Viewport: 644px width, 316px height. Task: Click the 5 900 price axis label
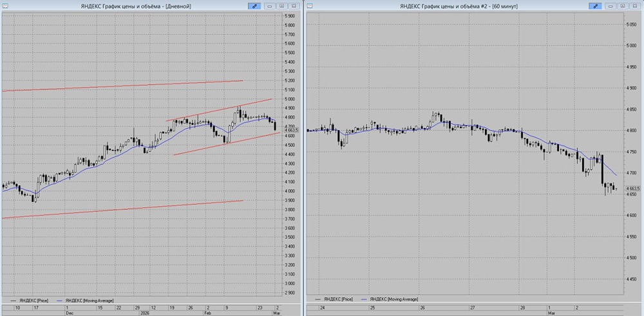point(290,16)
